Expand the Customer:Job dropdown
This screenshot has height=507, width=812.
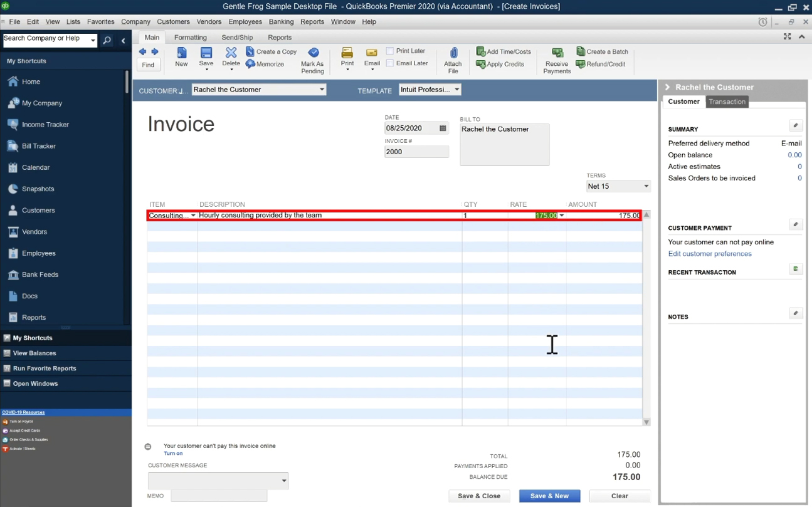pos(322,90)
